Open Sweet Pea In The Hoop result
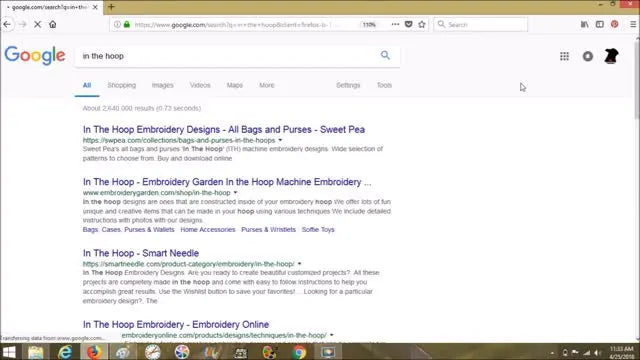Viewport: 640px width, 360px height. (x=224, y=130)
